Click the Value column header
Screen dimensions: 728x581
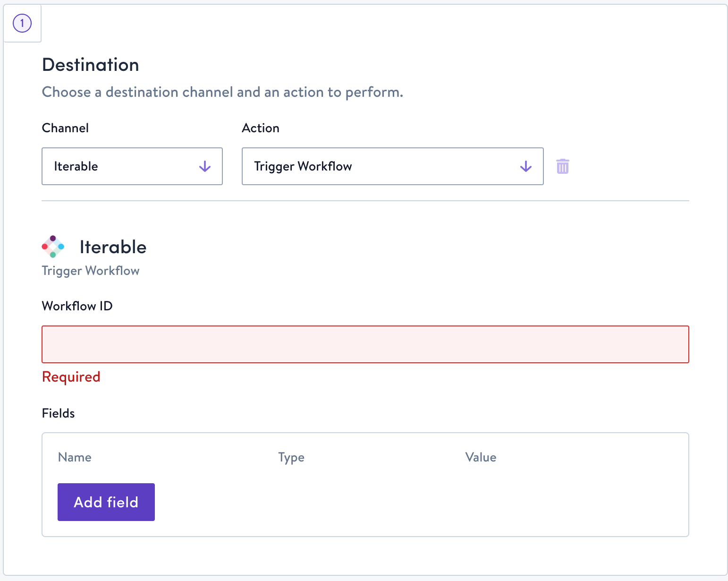pos(481,457)
